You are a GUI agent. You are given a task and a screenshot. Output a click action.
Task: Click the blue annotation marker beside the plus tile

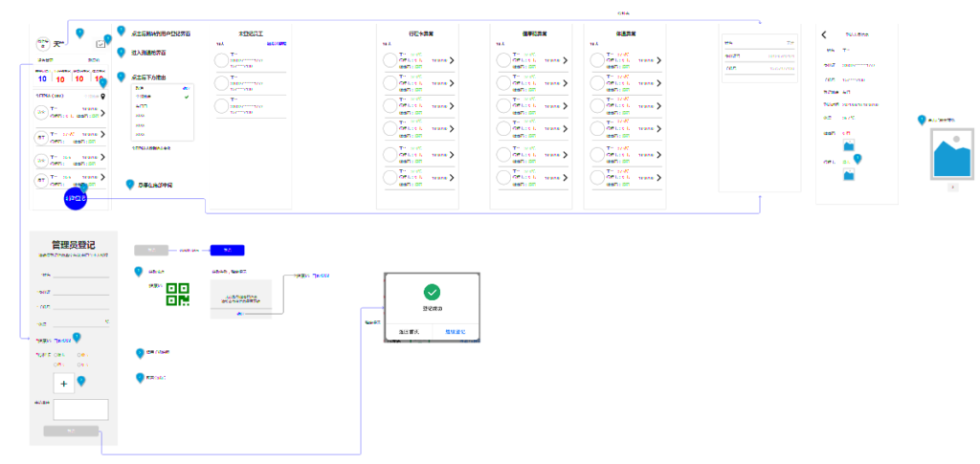click(80, 380)
